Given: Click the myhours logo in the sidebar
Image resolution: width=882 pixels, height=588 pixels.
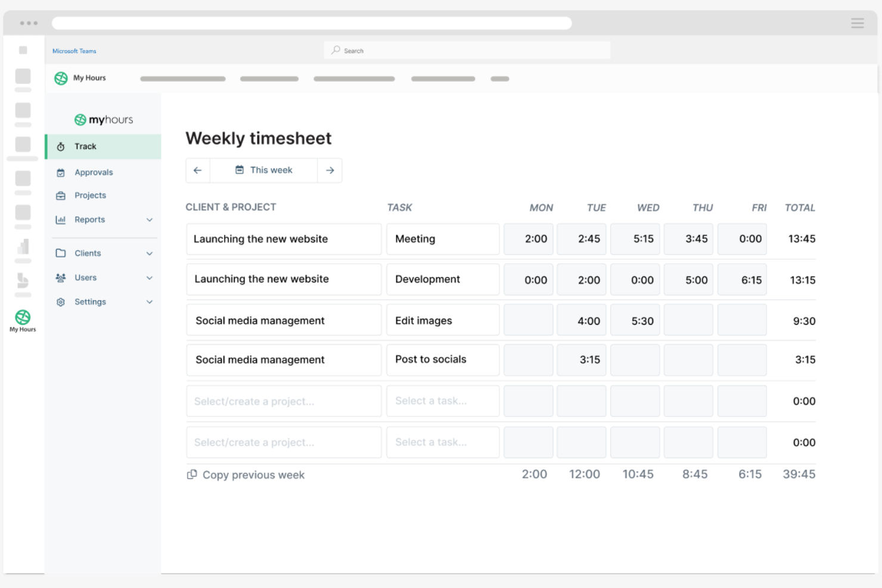Looking at the screenshot, I should click(x=103, y=119).
